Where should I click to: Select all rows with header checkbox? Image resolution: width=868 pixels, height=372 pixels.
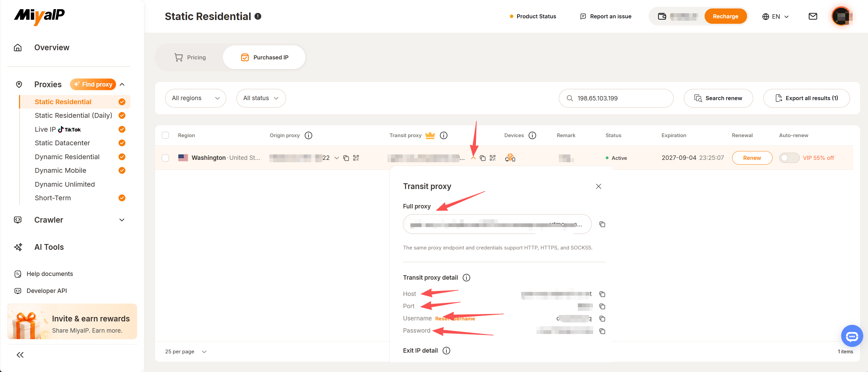click(x=165, y=135)
